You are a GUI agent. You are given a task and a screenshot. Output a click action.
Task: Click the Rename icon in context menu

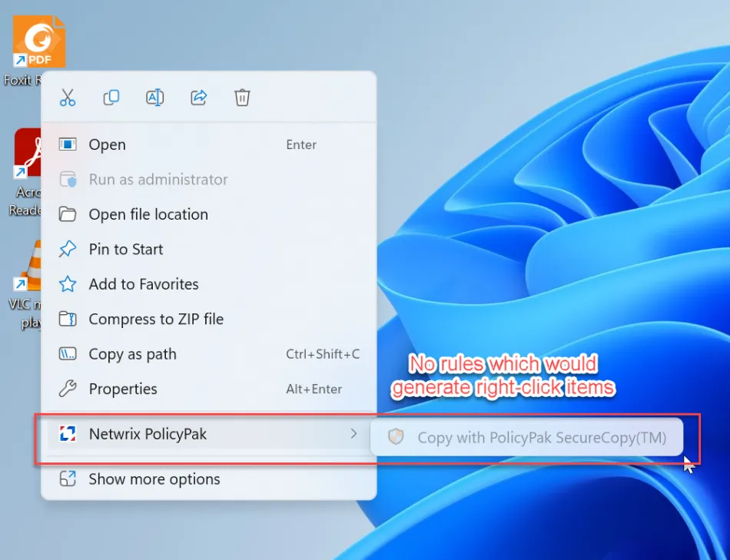point(154,98)
